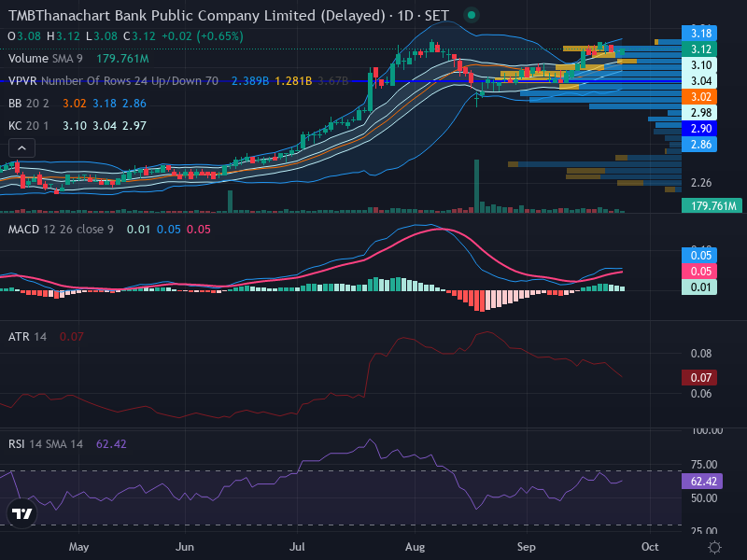This screenshot has width=747, height=560.
Task: Click the orange 3.02 BB basis price tag
Action: (699, 97)
